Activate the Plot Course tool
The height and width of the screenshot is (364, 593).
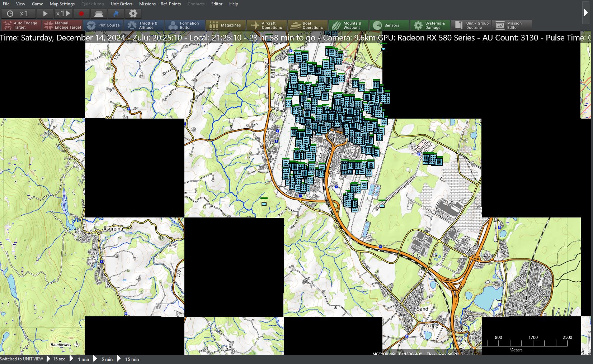(103, 25)
